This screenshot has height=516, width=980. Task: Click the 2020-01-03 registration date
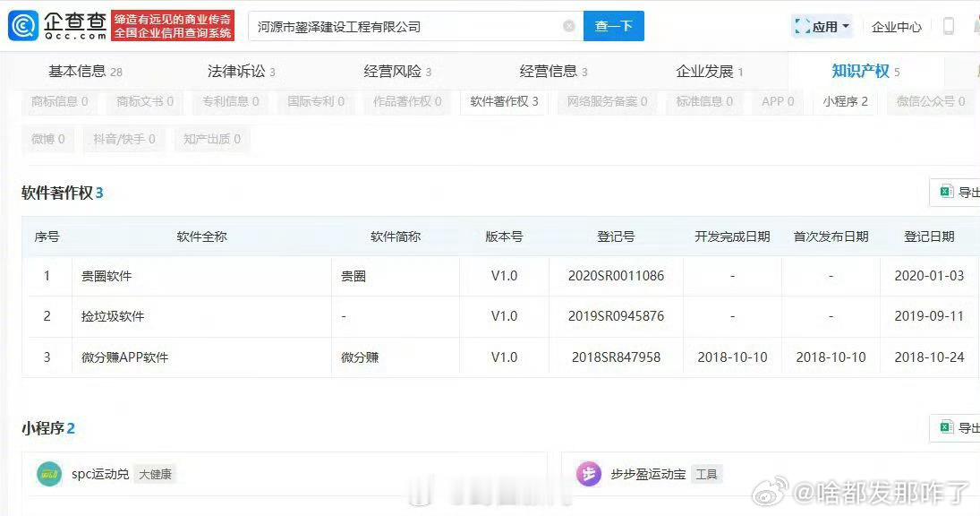[x=929, y=276]
